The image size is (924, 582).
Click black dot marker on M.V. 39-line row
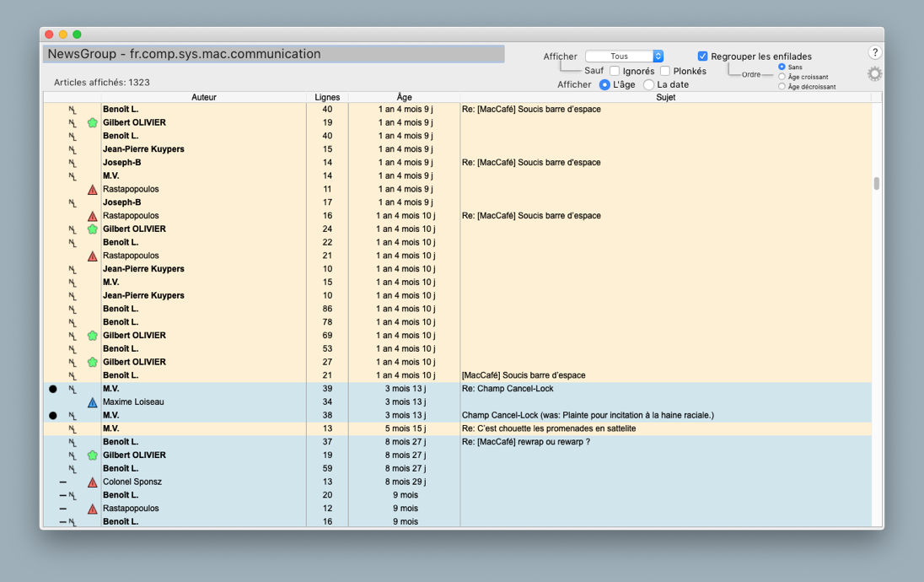[x=53, y=389]
